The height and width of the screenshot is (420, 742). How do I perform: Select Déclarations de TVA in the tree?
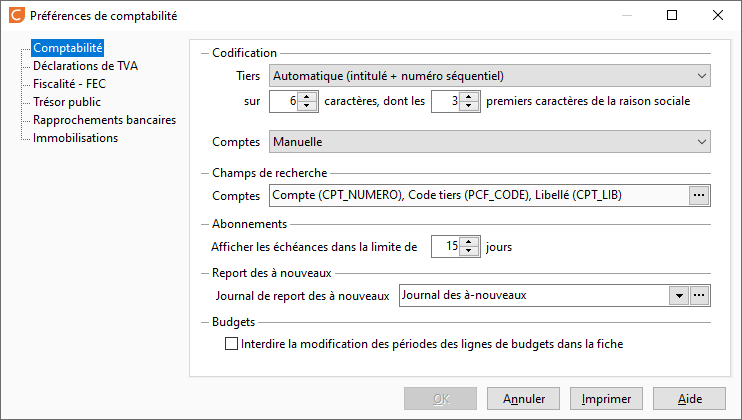tap(85, 66)
